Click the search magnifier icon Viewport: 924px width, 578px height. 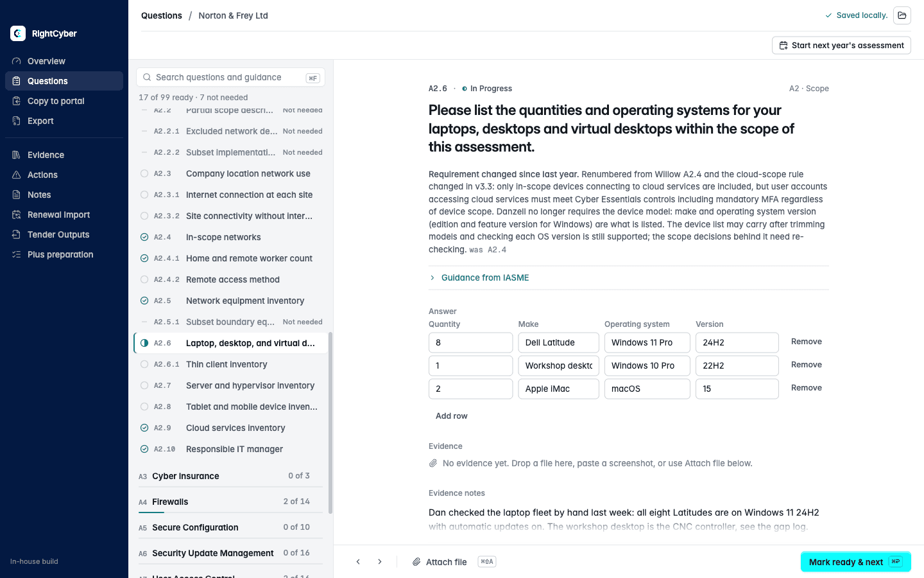pos(147,77)
